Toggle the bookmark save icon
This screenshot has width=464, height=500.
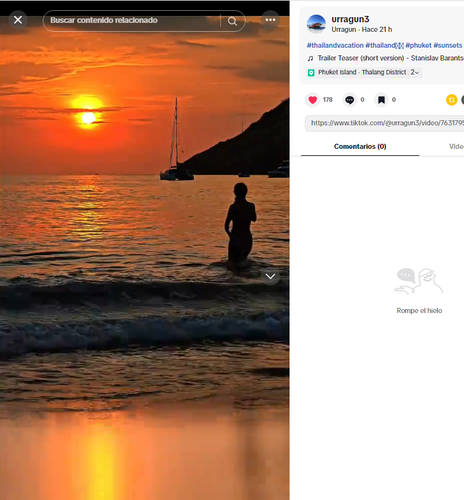[x=381, y=100]
